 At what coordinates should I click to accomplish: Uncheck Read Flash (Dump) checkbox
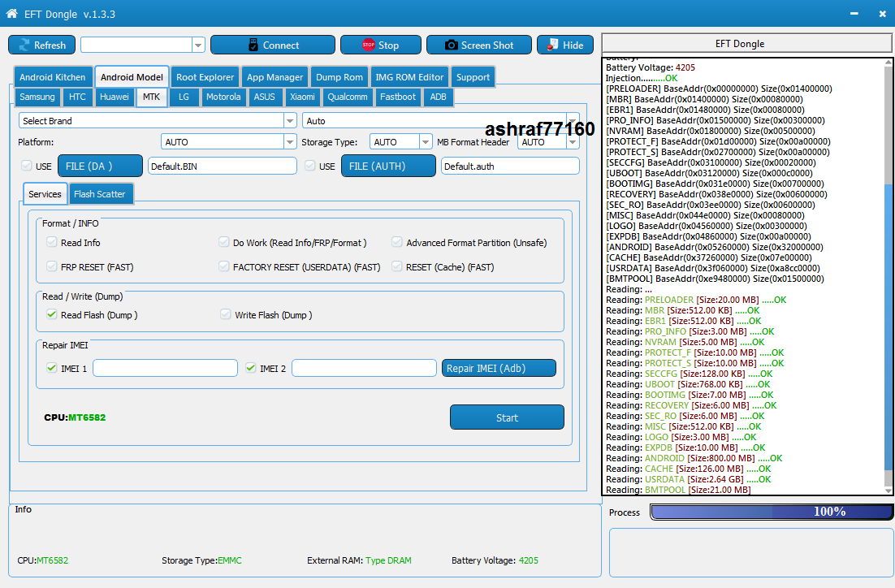coord(52,314)
